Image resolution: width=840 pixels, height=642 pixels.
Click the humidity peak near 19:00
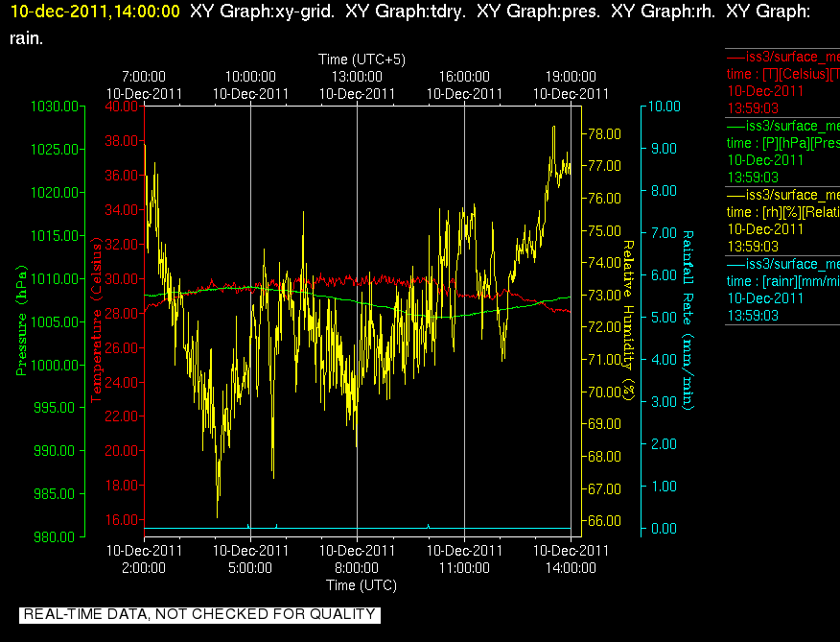click(553, 128)
